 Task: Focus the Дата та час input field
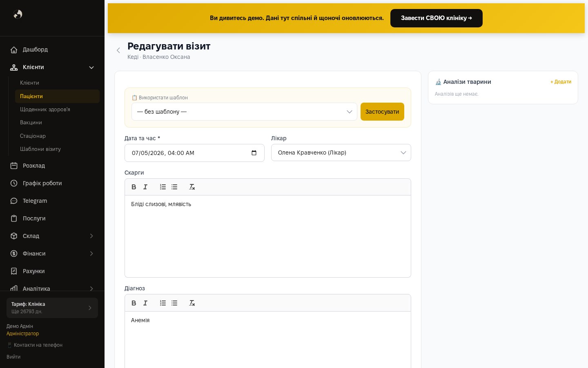(194, 153)
